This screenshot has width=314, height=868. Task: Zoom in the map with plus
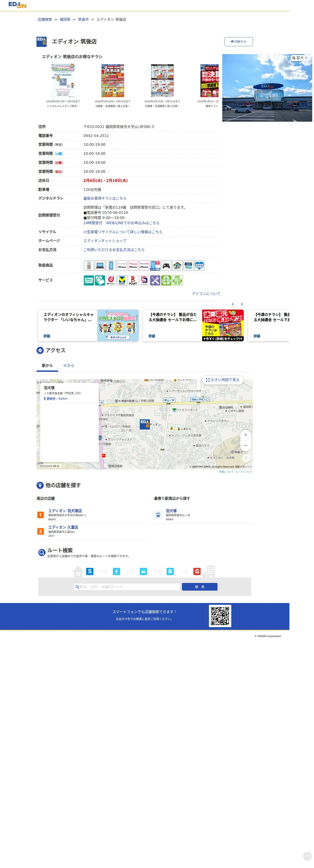click(246, 435)
